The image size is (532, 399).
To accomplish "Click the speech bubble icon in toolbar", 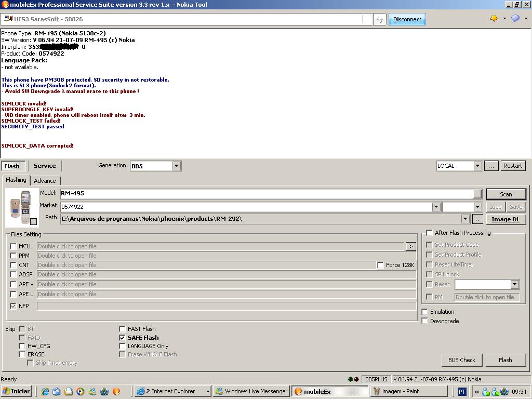I will [x=515, y=19].
